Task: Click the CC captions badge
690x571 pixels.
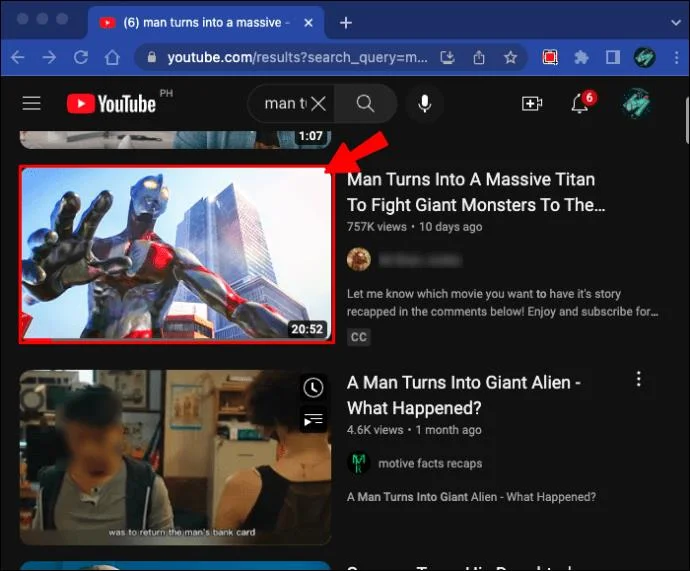Action: coord(359,337)
